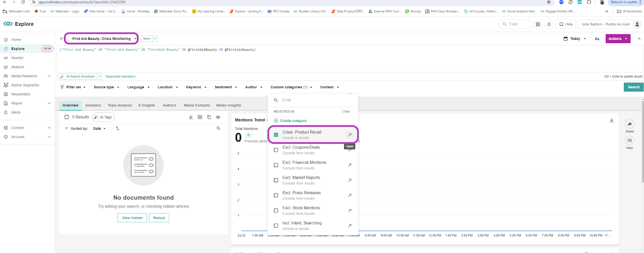644x253 pixels.
Task: Open Excl: Stock Mentions category arrow
Action: (350, 210)
